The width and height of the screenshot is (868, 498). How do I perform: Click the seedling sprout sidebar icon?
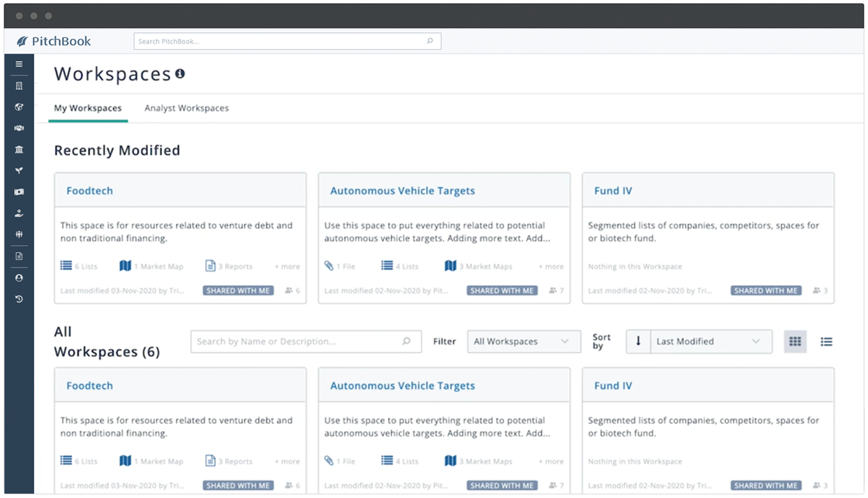[19, 171]
